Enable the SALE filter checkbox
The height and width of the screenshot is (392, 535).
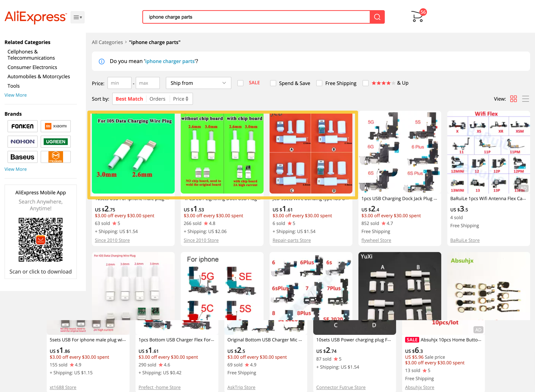[x=240, y=83]
